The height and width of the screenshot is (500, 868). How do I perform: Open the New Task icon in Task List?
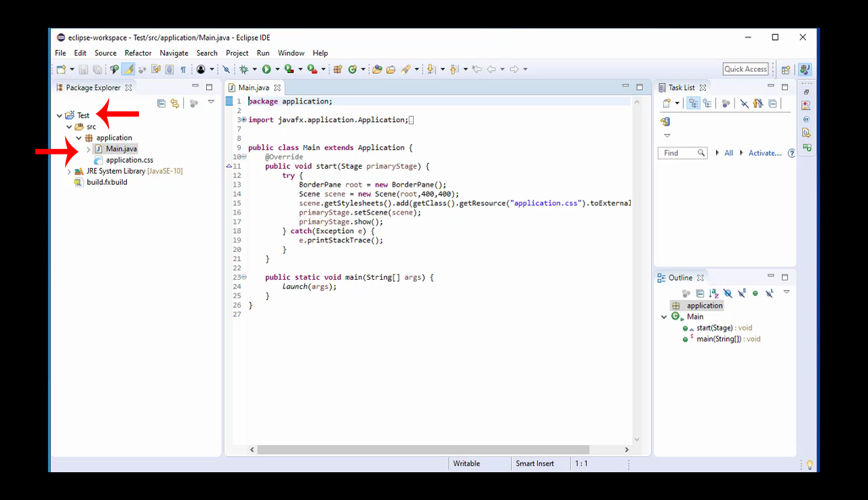pyautogui.click(x=667, y=103)
